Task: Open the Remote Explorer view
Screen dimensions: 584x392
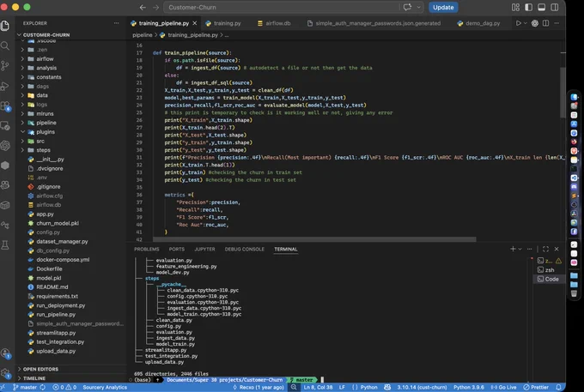Action: (x=5, y=126)
